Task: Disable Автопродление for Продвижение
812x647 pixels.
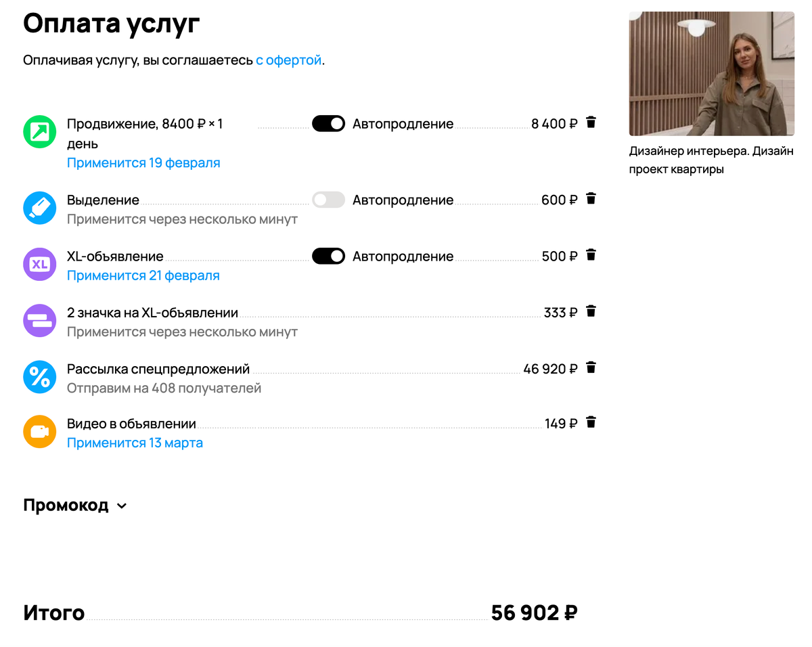Action: pos(328,124)
